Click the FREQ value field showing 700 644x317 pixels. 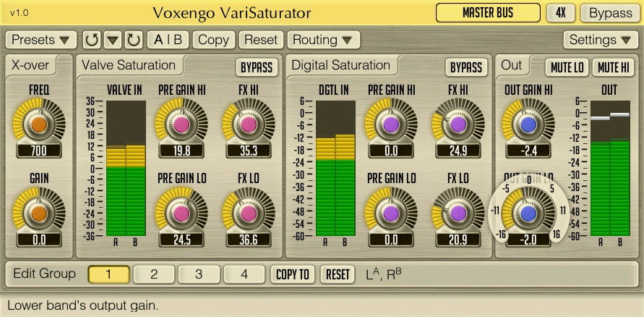pos(39,151)
